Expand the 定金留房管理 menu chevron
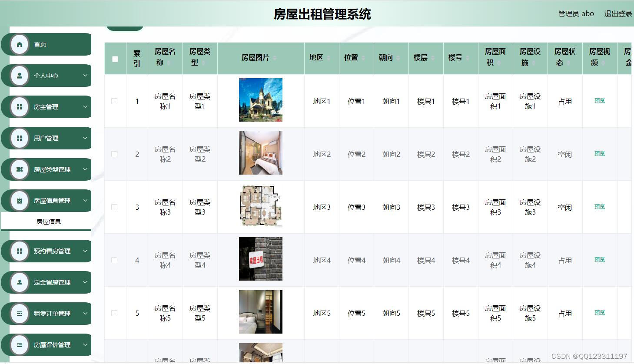 tap(85, 282)
